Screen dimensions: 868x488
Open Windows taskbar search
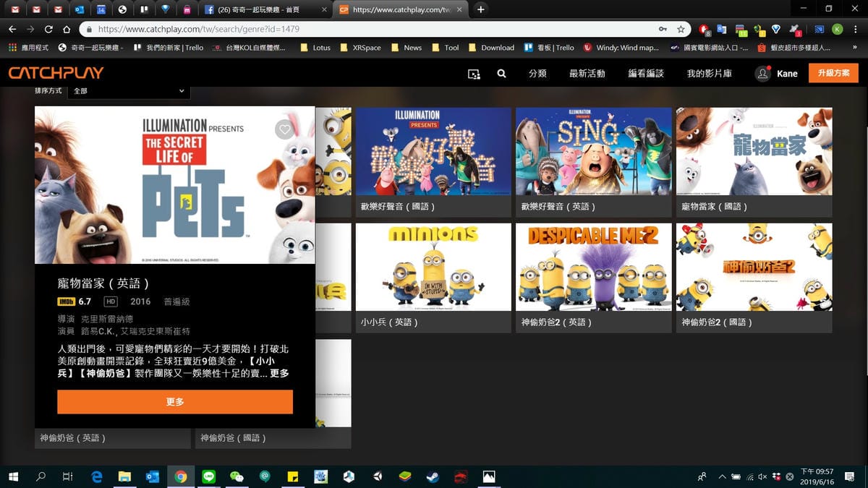[x=41, y=477]
